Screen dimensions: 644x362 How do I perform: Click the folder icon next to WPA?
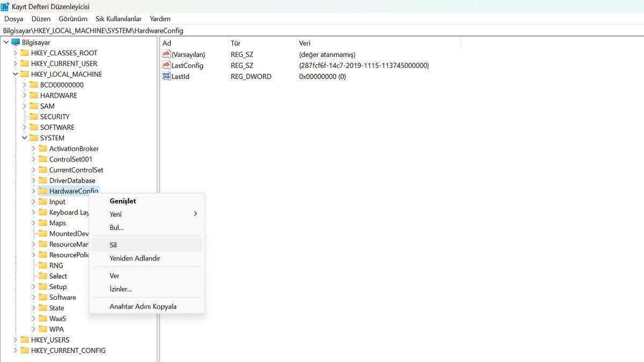point(43,329)
